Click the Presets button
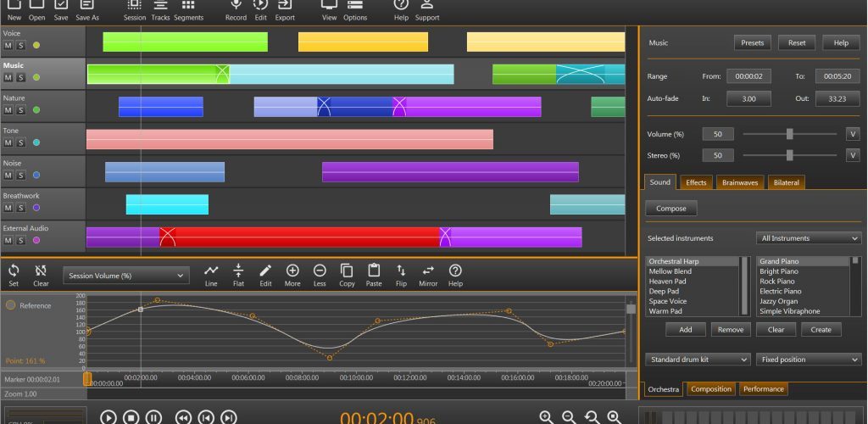868x424 pixels. pos(753,42)
